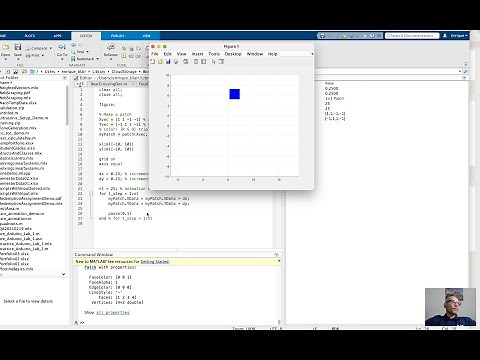480x360 pixels.
Task: Open the Desktop menu in Figure 1
Action: [x=233, y=54]
